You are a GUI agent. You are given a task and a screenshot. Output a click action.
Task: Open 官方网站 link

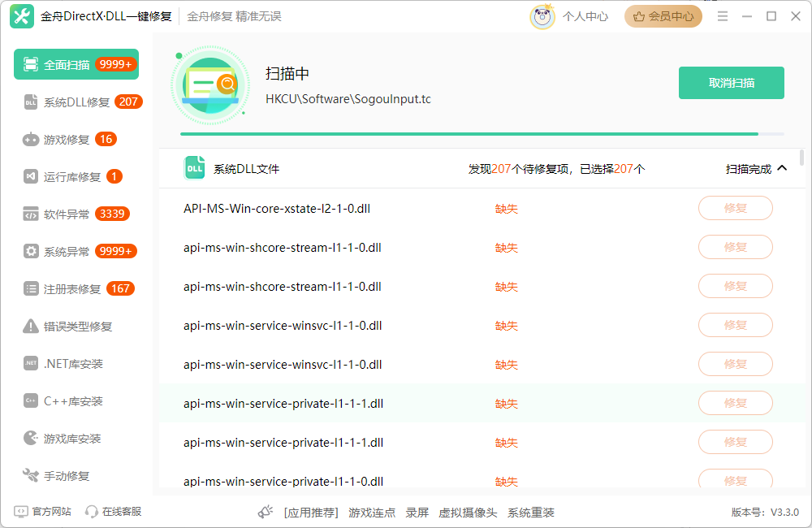coord(51,512)
